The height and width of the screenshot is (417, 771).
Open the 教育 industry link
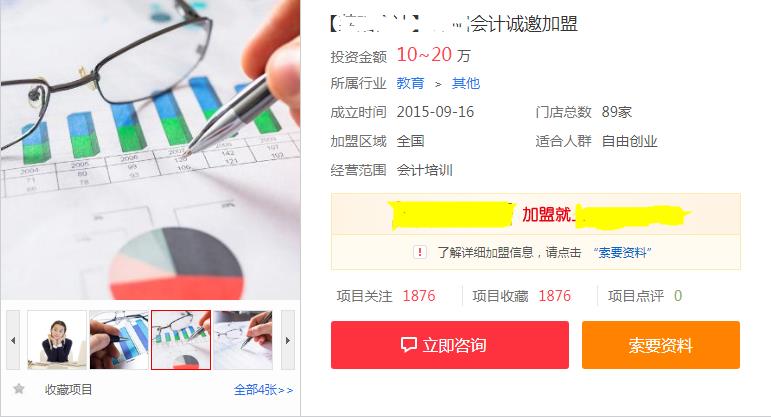coord(410,84)
